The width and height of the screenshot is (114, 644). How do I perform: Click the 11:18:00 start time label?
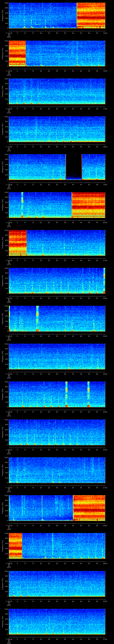[x=9, y=184]
